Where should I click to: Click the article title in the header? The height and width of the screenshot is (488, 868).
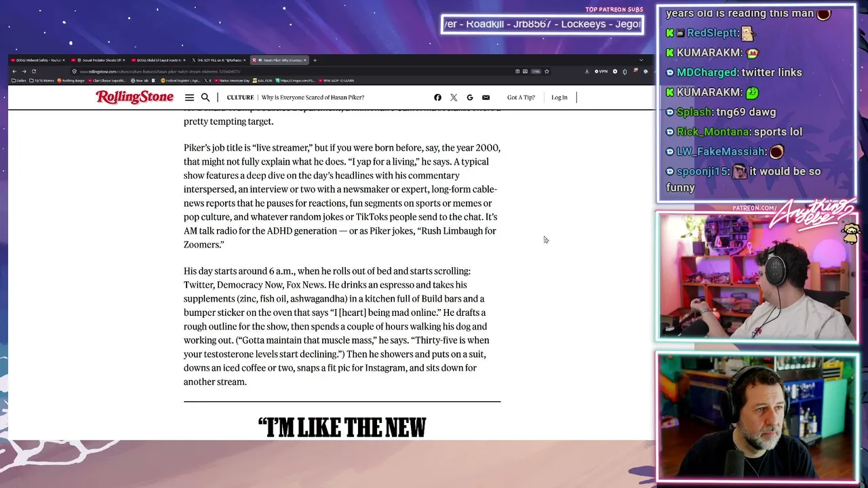[313, 98]
